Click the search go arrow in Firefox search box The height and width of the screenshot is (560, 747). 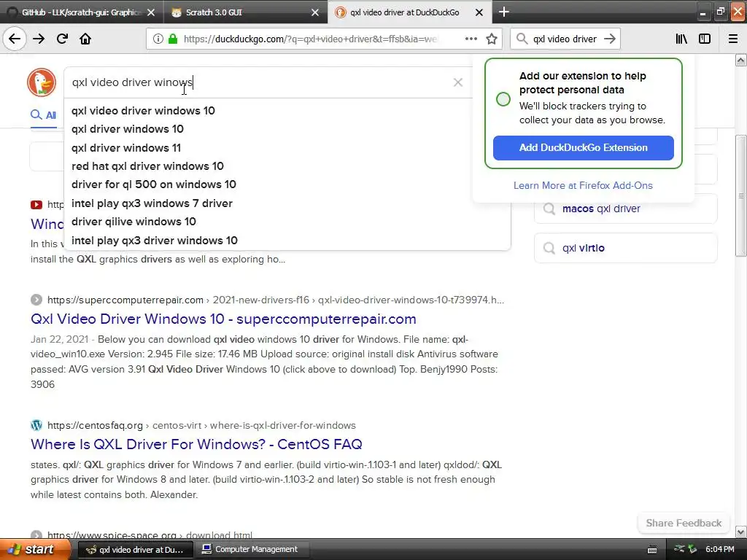pos(610,39)
